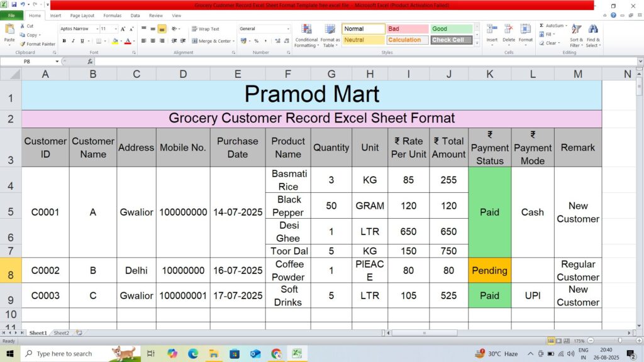Expand the General number format dropdown
The width and height of the screenshot is (644, 362).
[288, 29]
